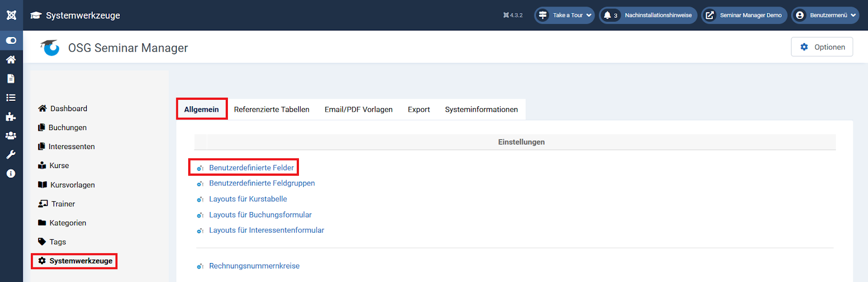Expand the Benutzermenü dropdown
The width and height of the screenshot is (868, 282).
(x=825, y=15)
